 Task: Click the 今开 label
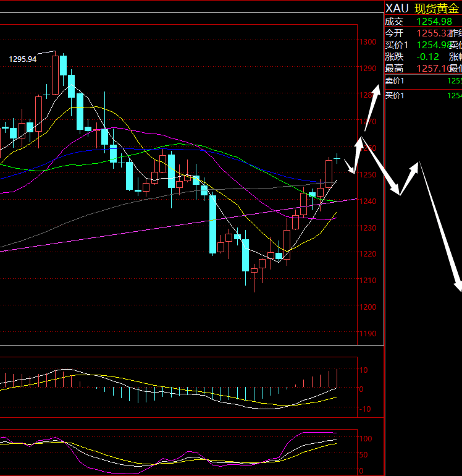coord(394,33)
